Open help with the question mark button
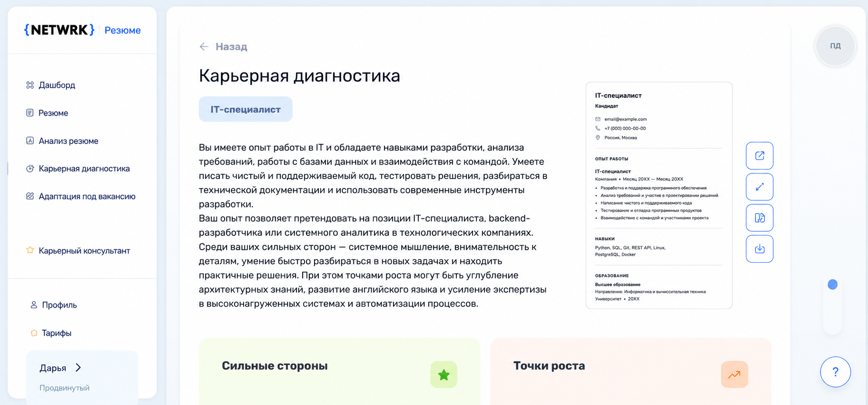The image size is (868, 405). coord(835,372)
